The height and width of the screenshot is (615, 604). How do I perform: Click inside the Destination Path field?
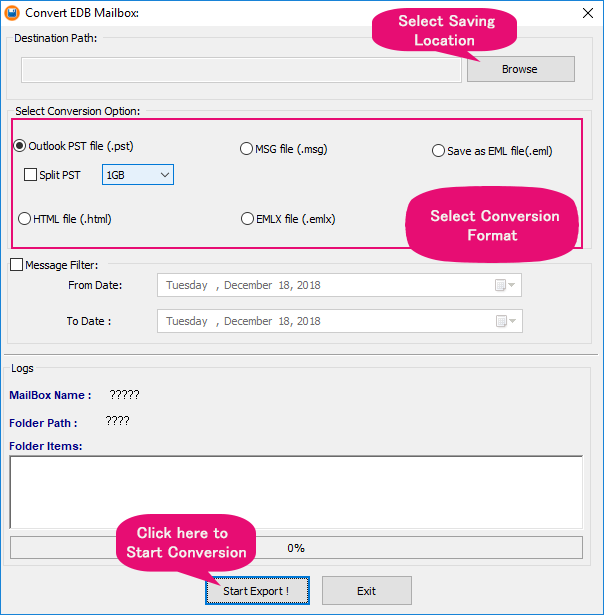(241, 70)
